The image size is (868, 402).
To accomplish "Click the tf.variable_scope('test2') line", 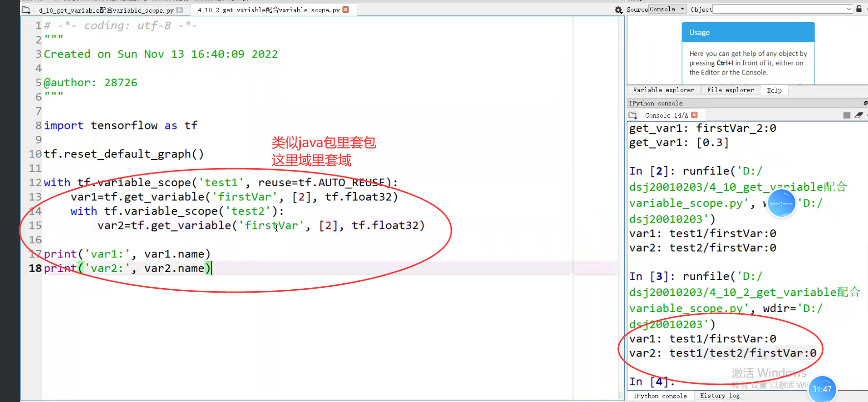I will [177, 211].
